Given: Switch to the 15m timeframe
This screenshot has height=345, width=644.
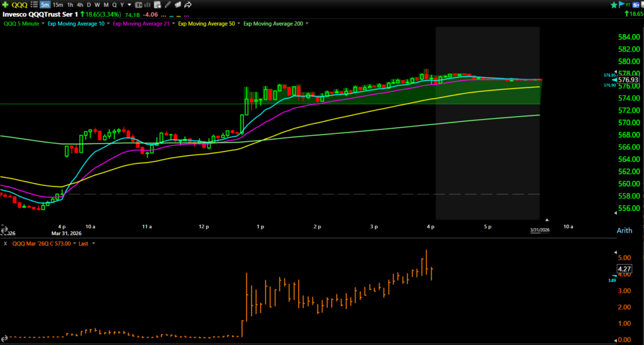Looking at the screenshot, I should (x=57, y=5).
